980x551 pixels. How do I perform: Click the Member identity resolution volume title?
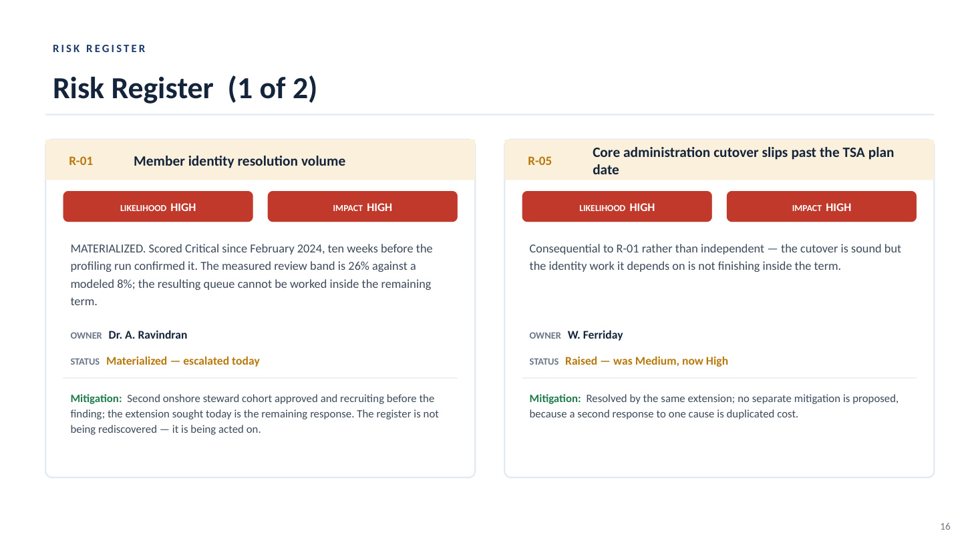pos(239,161)
